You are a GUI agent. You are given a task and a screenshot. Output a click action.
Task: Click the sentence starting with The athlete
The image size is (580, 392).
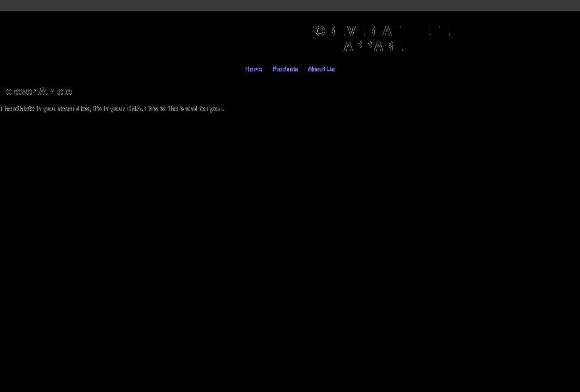[112, 108]
